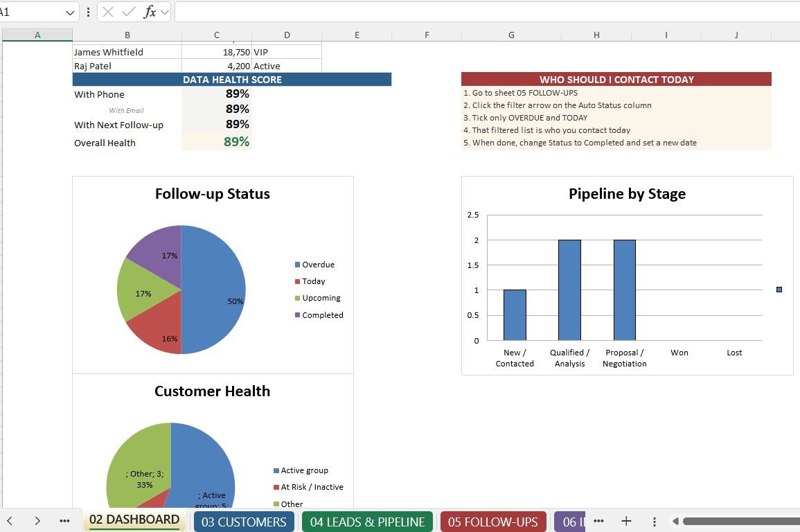This screenshot has width=800, height=532.
Task: Switch to the 02 DASHBOARD sheet tab
Action: click(134, 520)
